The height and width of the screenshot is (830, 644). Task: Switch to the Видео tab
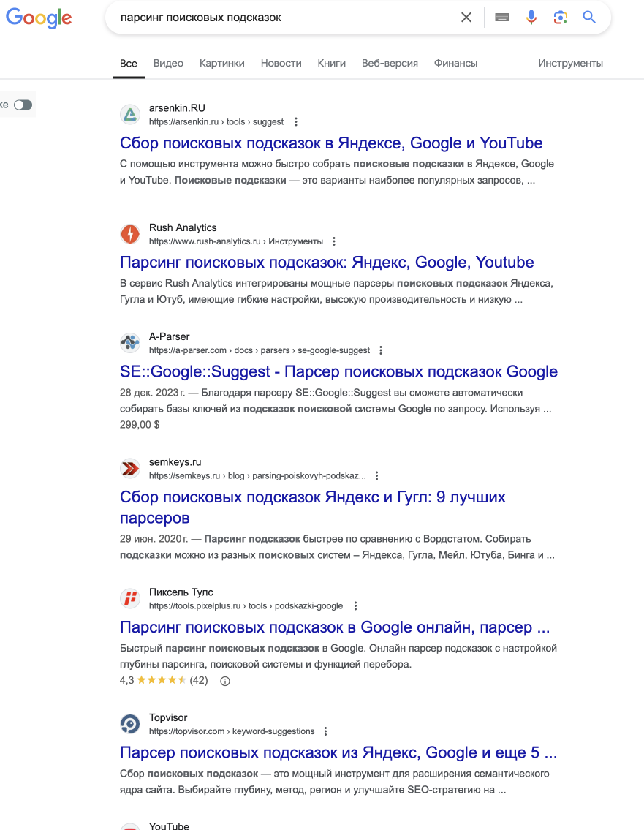point(168,63)
